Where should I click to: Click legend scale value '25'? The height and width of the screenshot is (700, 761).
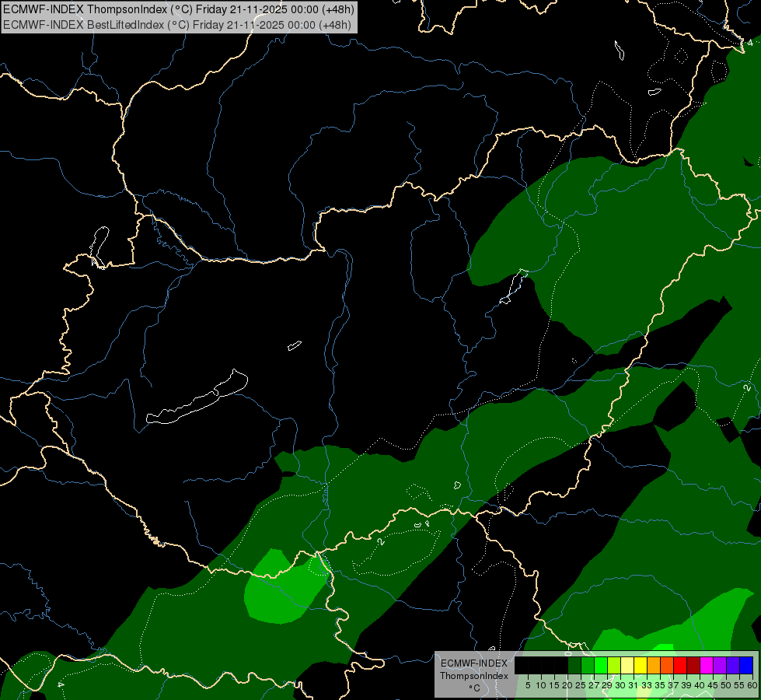pyautogui.click(x=581, y=685)
